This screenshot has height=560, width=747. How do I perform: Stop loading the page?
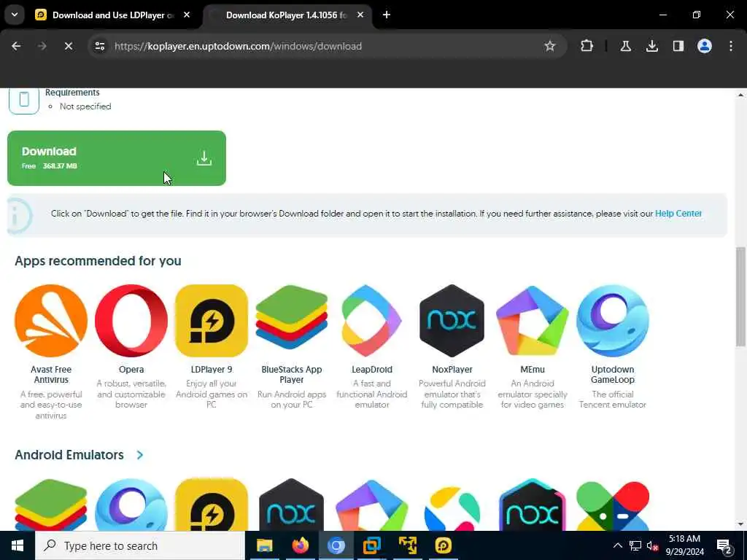click(68, 46)
